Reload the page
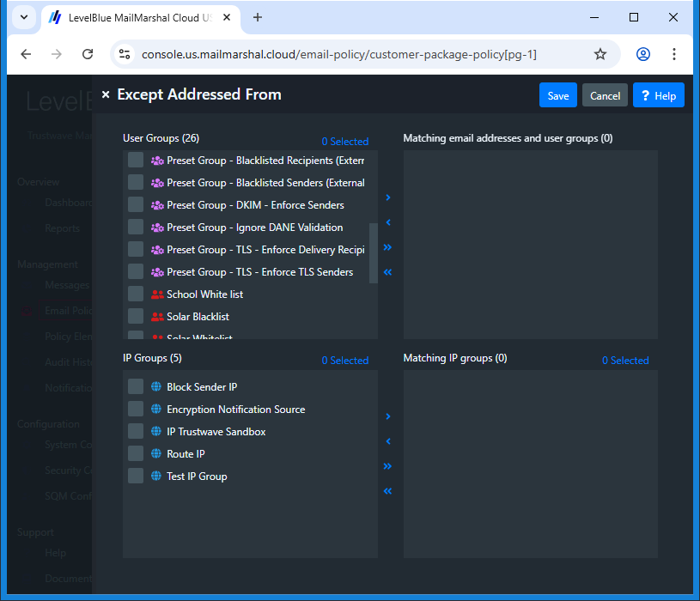Screen dimensions: 700x601 tap(88, 54)
